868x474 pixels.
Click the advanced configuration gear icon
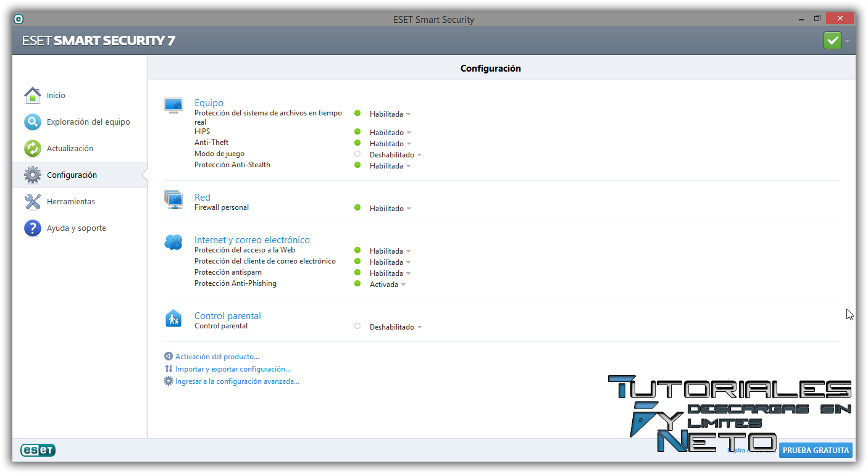[x=169, y=381]
